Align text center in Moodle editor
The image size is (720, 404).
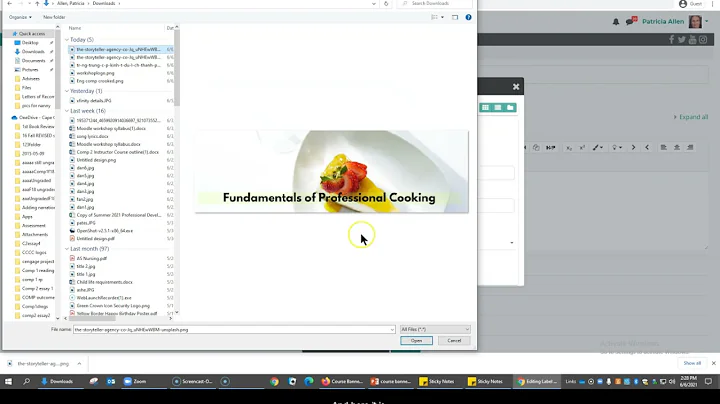pos(677,148)
